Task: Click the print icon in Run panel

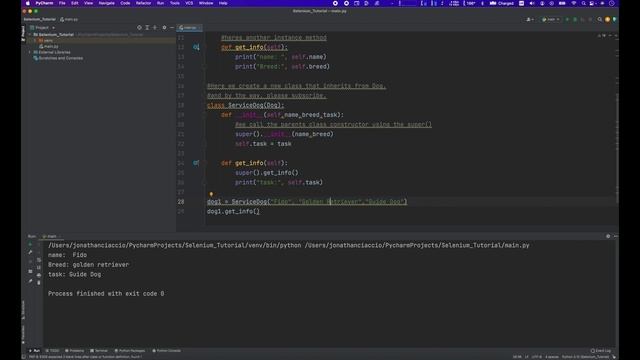Action: pos(39,275)
